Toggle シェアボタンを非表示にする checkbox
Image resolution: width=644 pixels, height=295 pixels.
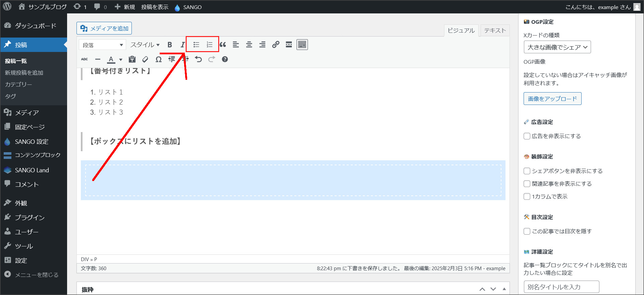click(x=527, y=171)
